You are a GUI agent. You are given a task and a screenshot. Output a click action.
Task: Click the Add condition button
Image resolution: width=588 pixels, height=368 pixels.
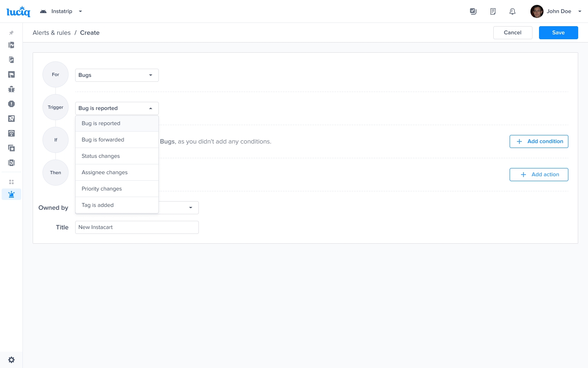(x=539, y=141)
